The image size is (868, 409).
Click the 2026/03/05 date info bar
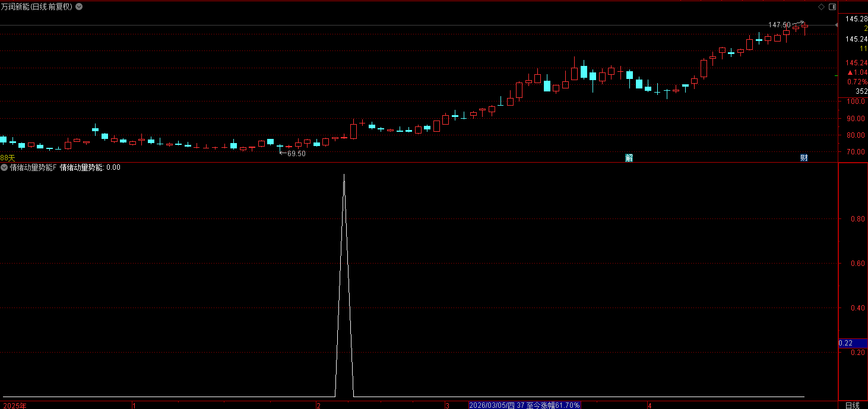pyautogui.click(x=524, y=405)
